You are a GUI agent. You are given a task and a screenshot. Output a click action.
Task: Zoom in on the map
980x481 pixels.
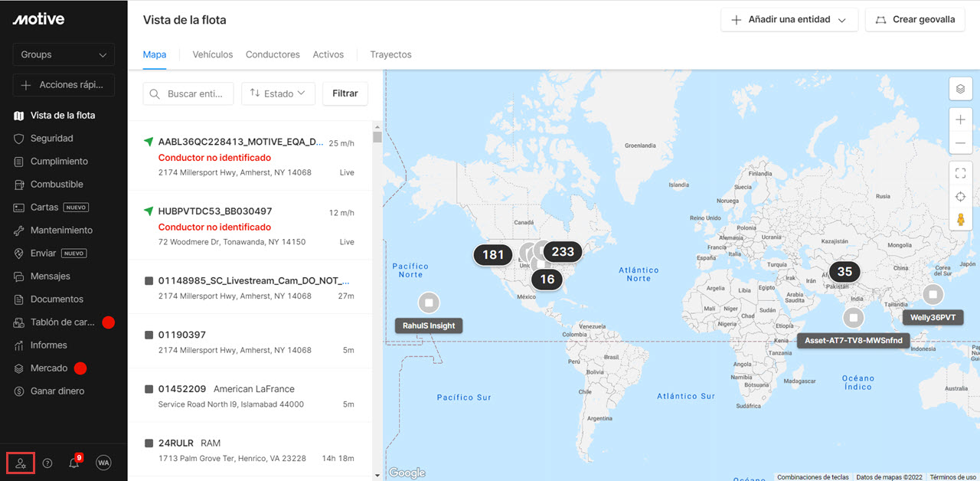[x=960, y=120]
